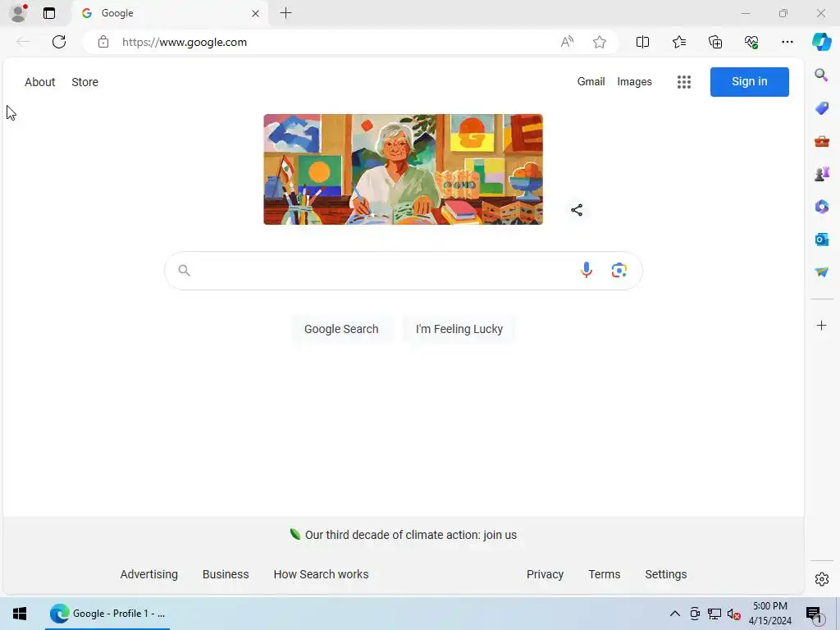Open notification center icon
This screenshot has height=630, width=840.
pos(814,614)
